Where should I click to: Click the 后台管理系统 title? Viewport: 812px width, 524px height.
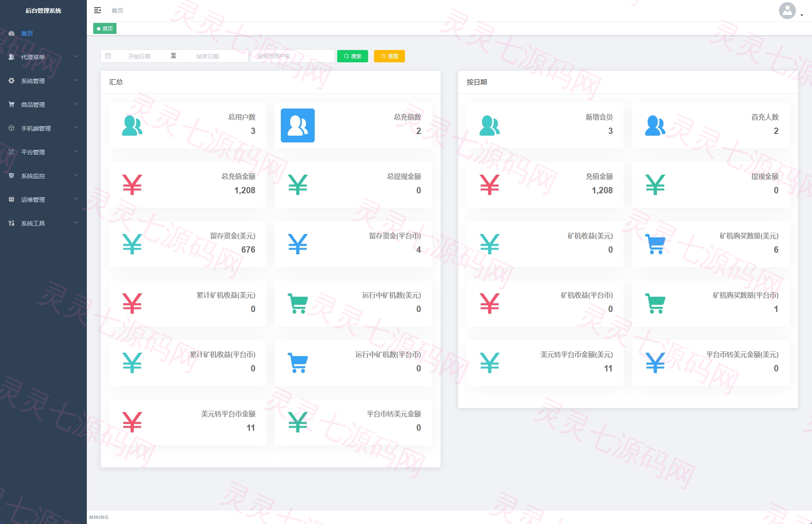[x=43, y=11]
